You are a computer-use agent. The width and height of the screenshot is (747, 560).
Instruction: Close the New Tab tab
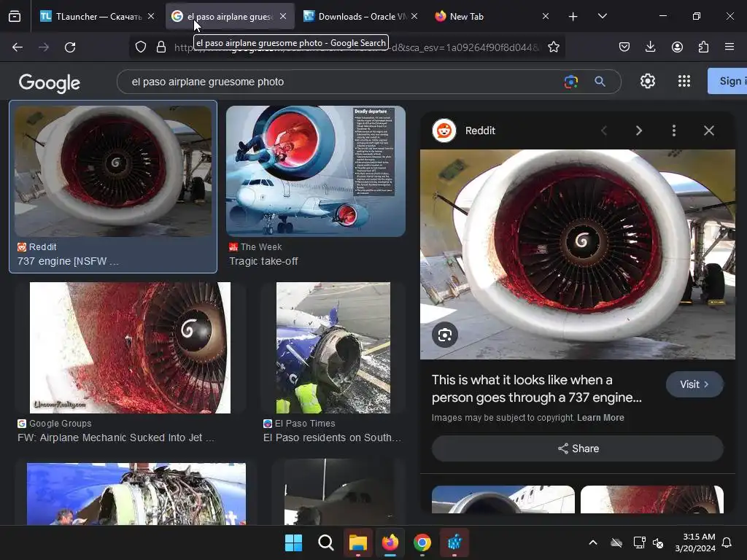point(546,16)
